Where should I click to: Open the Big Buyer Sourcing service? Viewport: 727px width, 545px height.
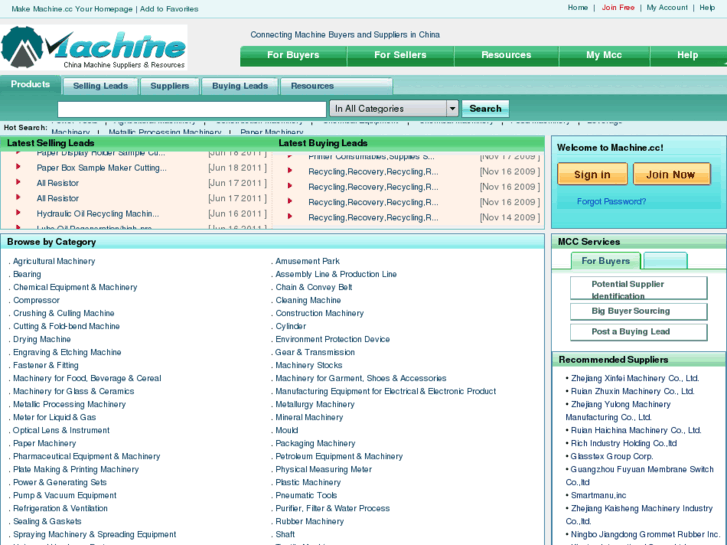[631, 311]
